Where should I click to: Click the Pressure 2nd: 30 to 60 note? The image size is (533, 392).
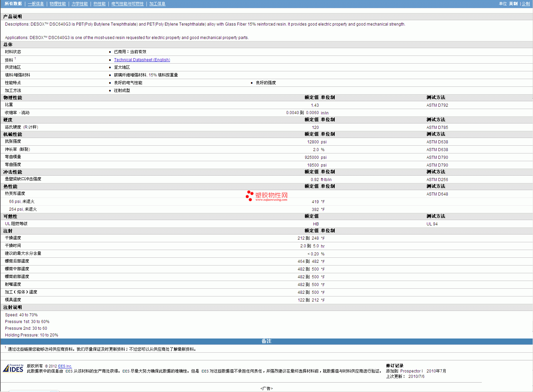(26, 328)
